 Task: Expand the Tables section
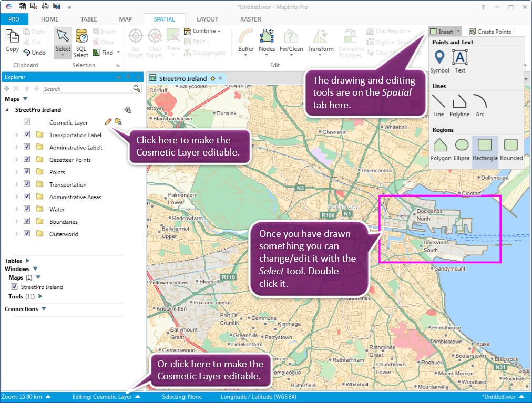pyautogui.click(x=27, y=261)
